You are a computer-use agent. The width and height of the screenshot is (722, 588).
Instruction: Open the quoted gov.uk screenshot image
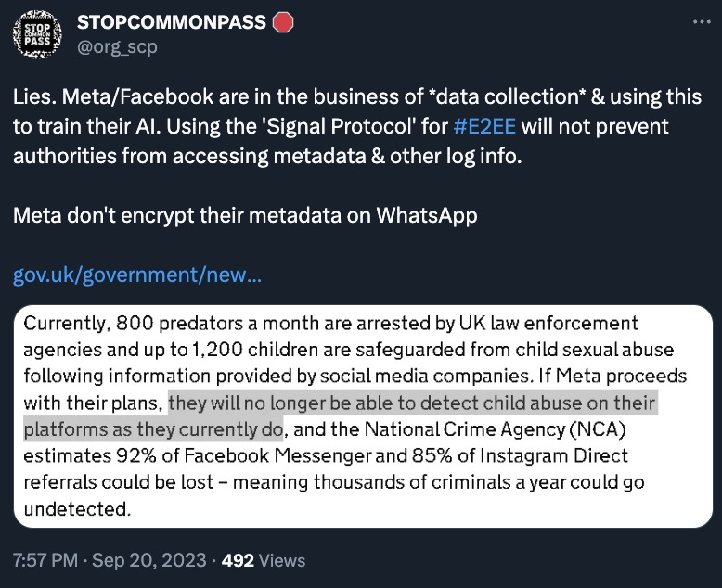pyautogui.click(x=363, y=415)
